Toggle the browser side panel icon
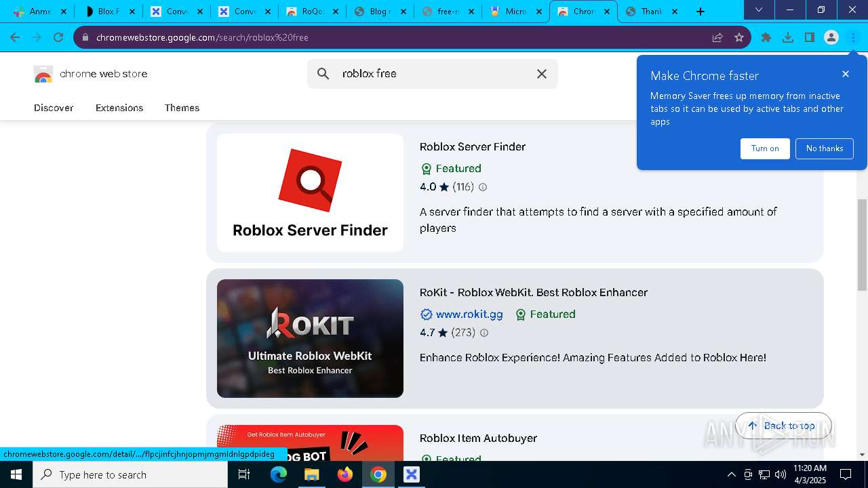Image resolution: width=868 pixels, height=488 pixels. click(810, 37)
